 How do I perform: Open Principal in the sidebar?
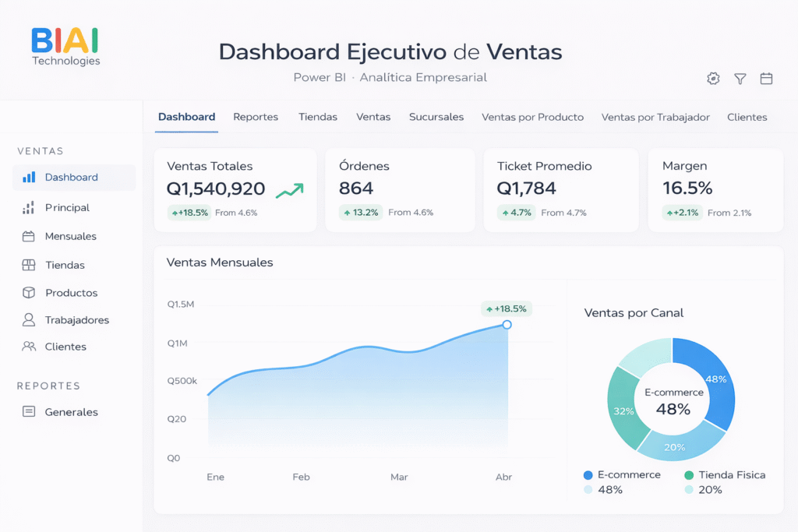67,208
